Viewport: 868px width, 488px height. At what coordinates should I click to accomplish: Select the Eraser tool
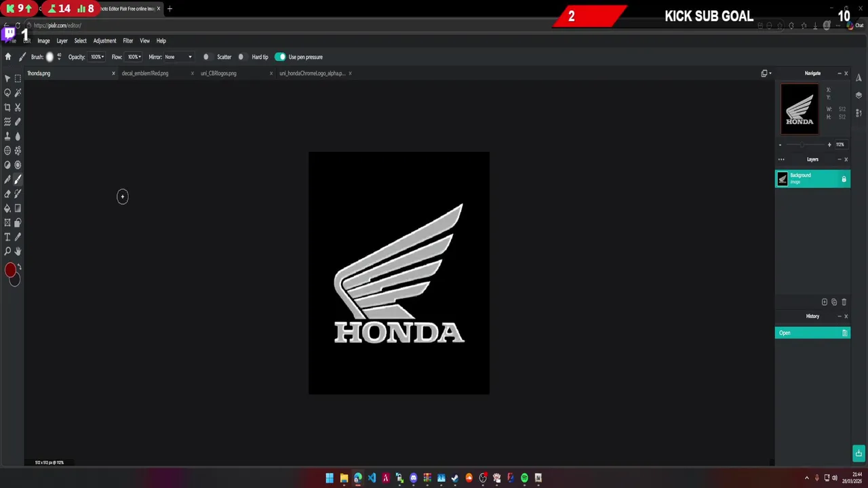[7, 194]
